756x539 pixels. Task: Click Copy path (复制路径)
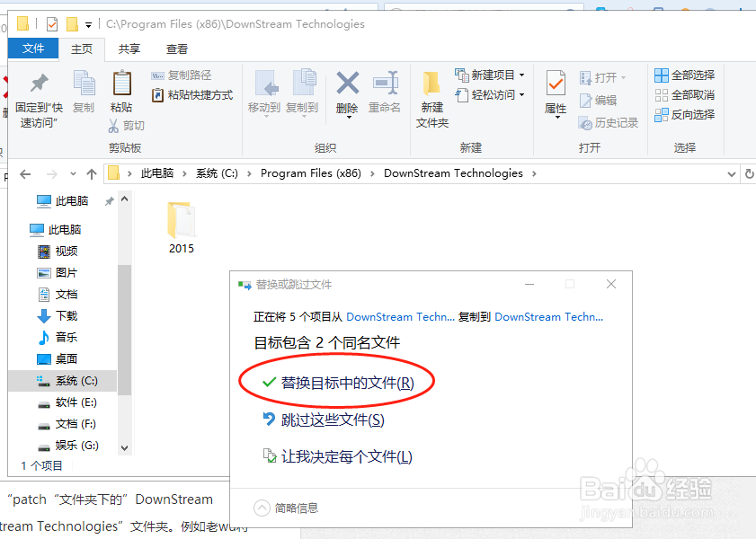coord(182,75)
